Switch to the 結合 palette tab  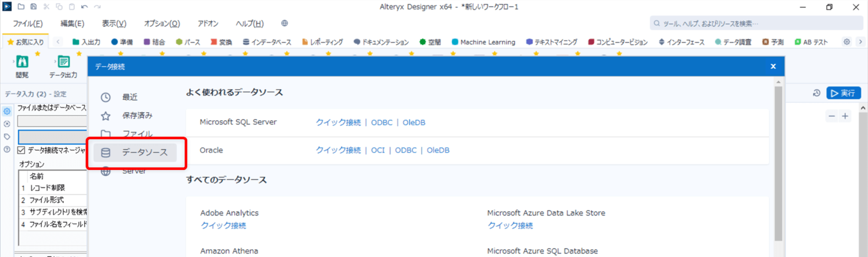pyautogui.click(x=154, y=42)
